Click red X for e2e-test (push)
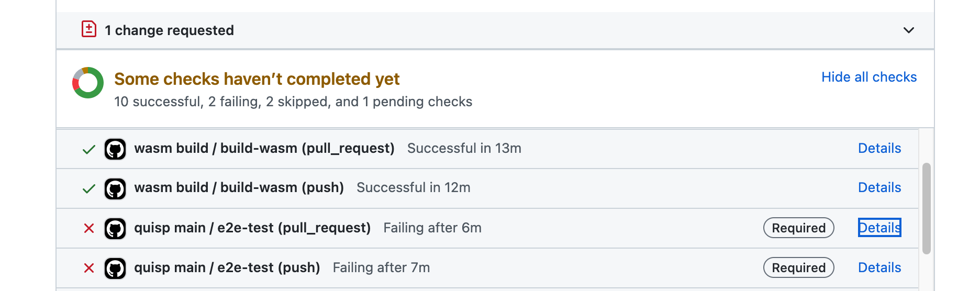Image resolution: width=980 pixels, height=291 pixels. point(89,268)
